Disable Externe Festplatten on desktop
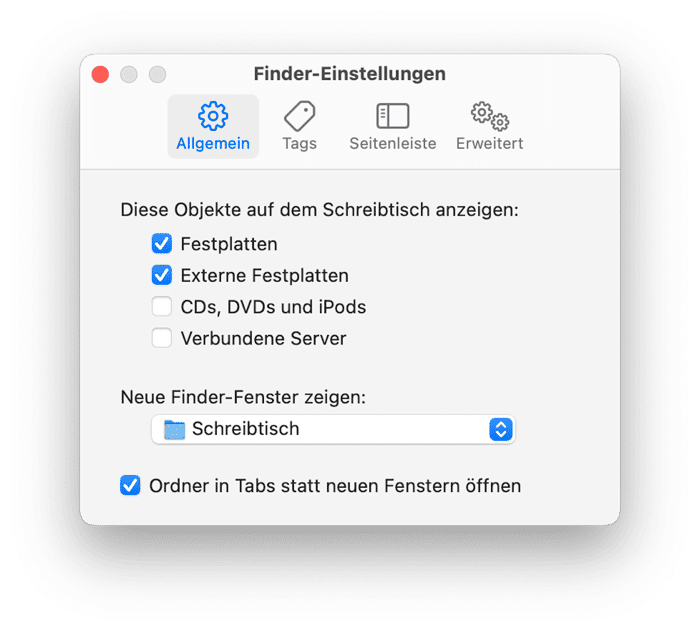The image size is (700, 631). 162,275
